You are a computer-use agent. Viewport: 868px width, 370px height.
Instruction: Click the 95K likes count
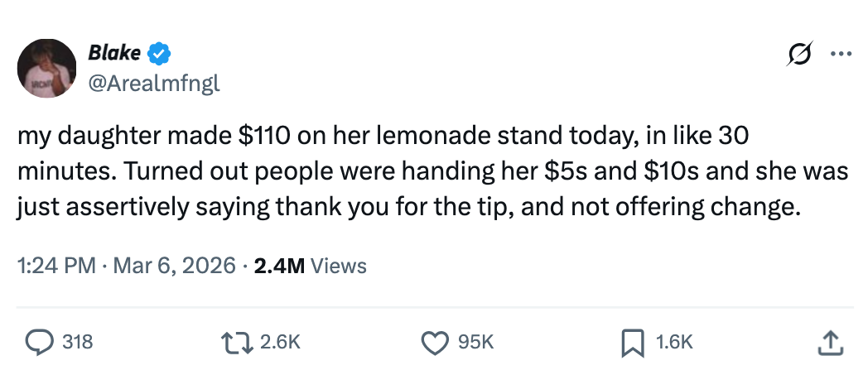click(x=475, y=340)
